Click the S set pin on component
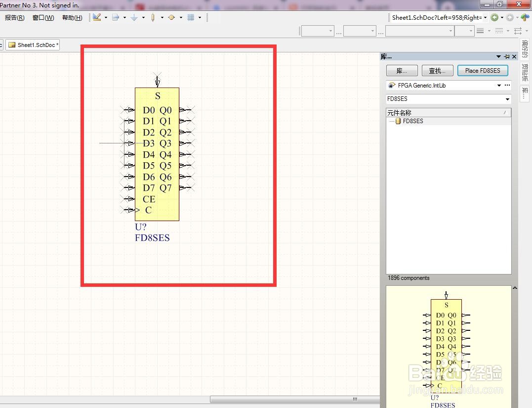The width and height of the screenshot is (532, 408). pyautogui.click(x=158, y=96)
